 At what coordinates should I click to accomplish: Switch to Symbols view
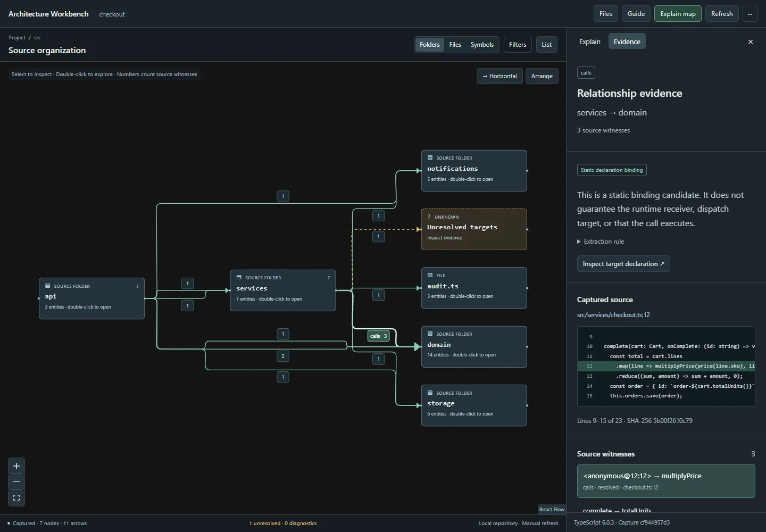[482, 45]
